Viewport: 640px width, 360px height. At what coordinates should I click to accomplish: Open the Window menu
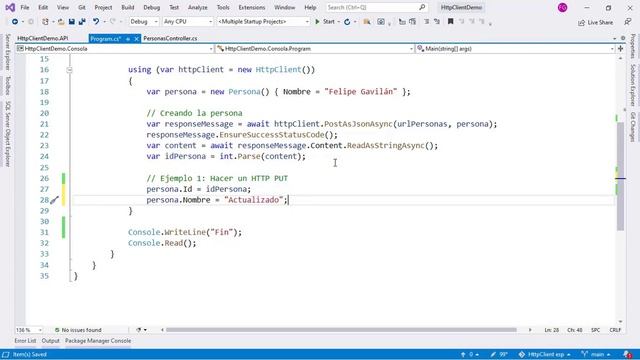pos(284,7)
